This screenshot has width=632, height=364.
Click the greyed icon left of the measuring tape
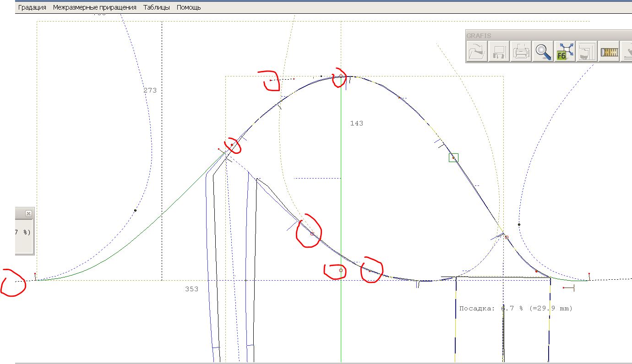[x=587, y=51]
